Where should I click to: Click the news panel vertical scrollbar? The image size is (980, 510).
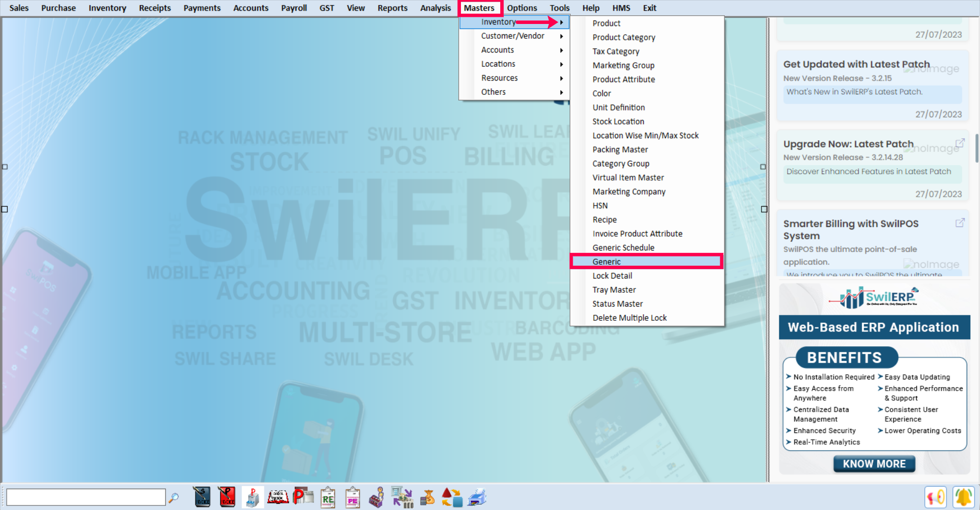pyautogui.click(x=976, y=148)
